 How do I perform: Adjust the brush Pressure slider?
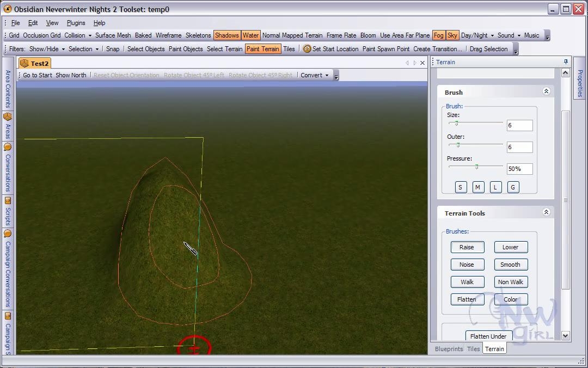(x=476, y=167)
